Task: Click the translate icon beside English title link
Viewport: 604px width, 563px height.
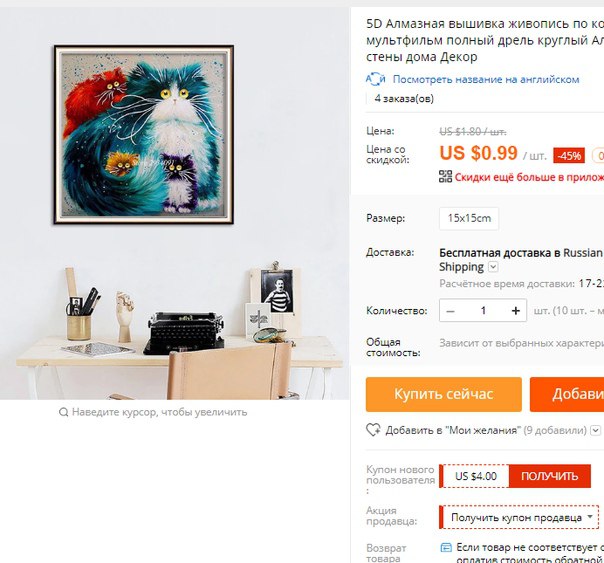Action: point(375,79)
